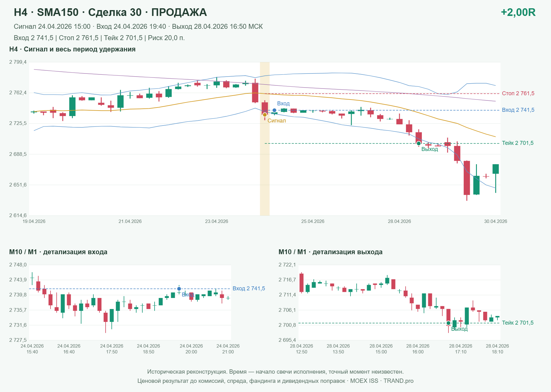Select the footer line "Историческая реконструкция…"

click(x=275, y=372)
